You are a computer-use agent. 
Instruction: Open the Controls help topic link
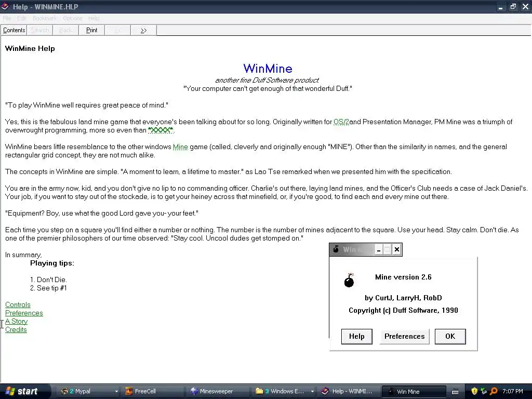[x=18, y=304]
